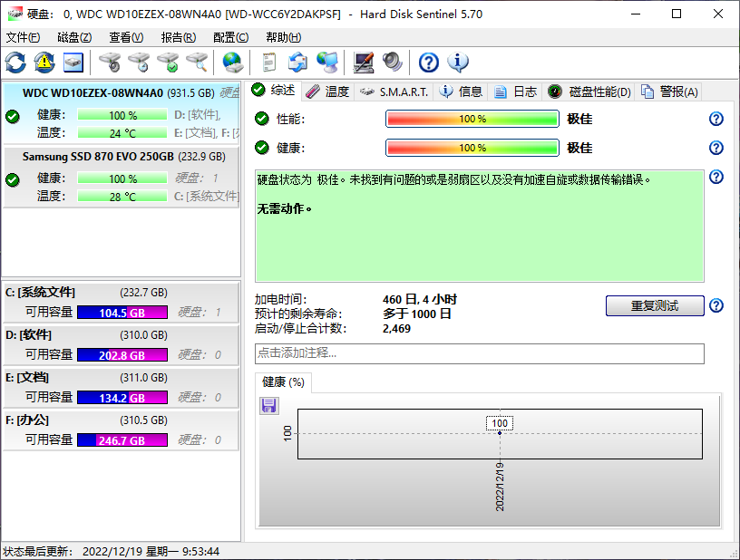
Task: Switch to the 温度 tab
Action: click(326, 92)
